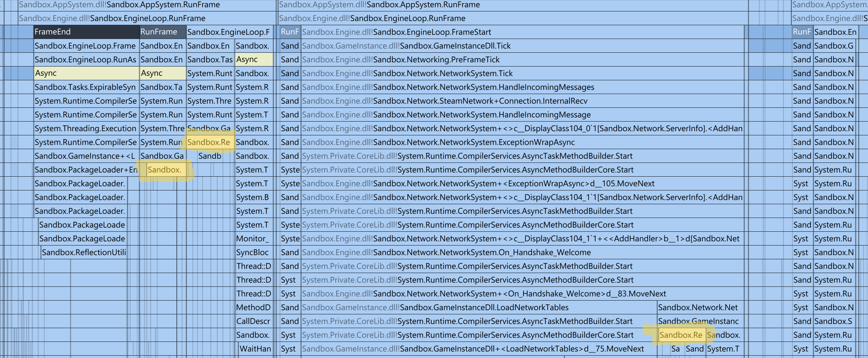Select the MethodD block
This screenshot has height=358, width=868.
pyautogui.click(x=254, y=308)
